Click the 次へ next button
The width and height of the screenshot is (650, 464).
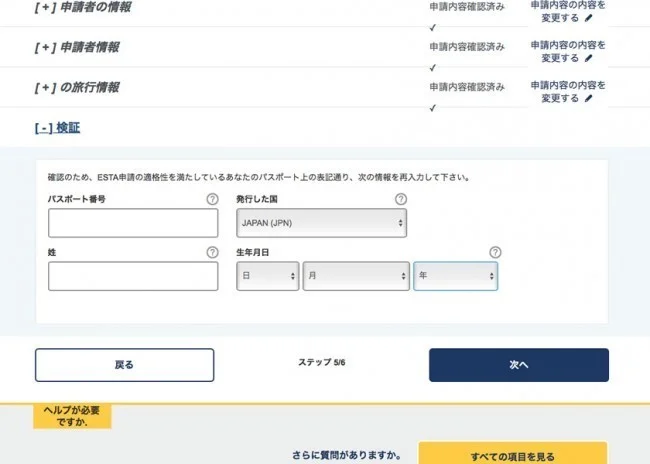[x=519, y=365]
